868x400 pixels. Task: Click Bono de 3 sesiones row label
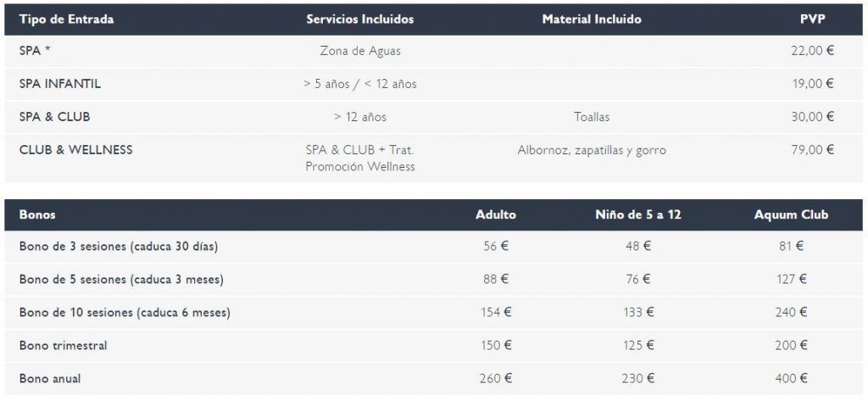point(119,247)
